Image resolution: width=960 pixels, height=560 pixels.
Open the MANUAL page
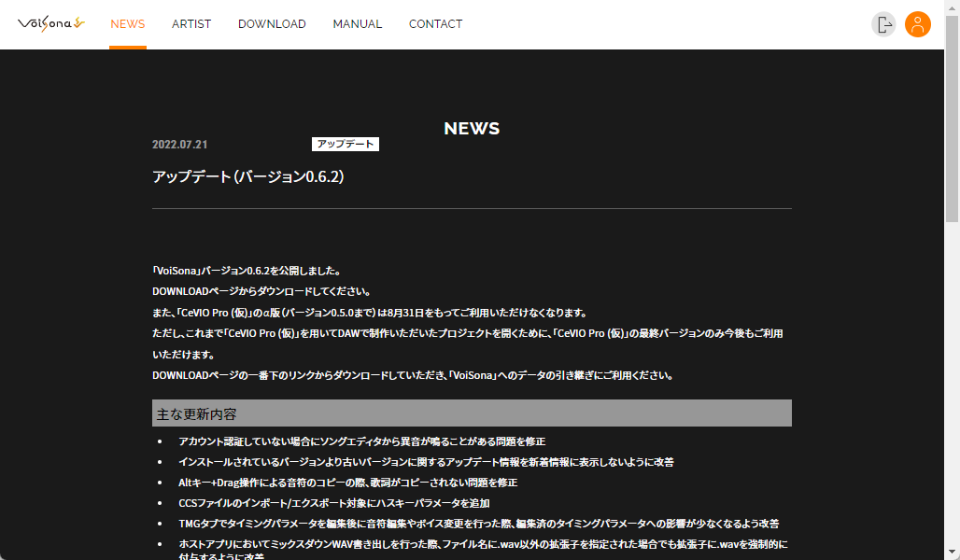pos(357,24)
